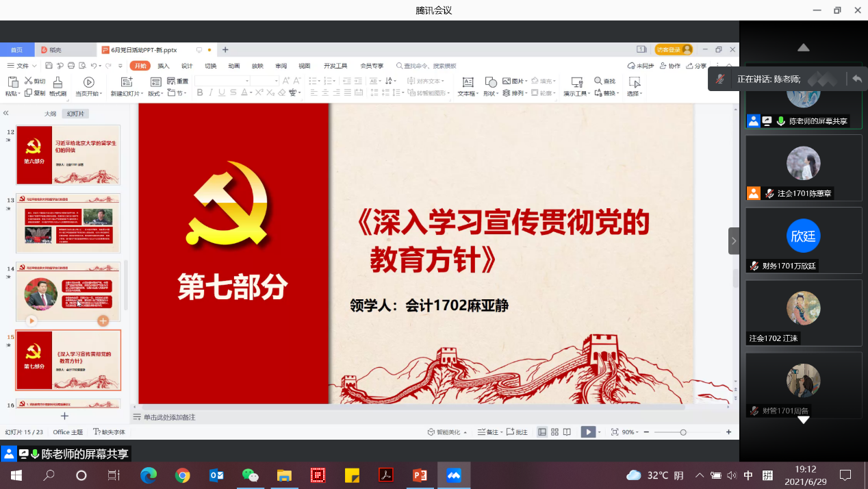The width and height of the screenshot is (868, 489).
Task: Click the 访客登录 login button
Action: [674, 50]
